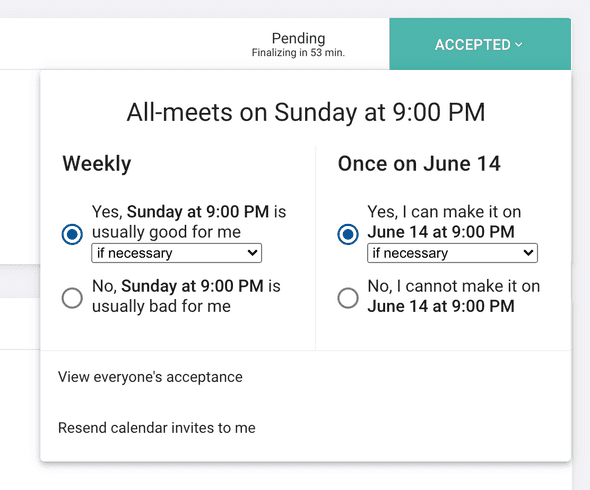
Task: Open the Weekly "if necessary" combo box
Action: click(x=176, y=253)
